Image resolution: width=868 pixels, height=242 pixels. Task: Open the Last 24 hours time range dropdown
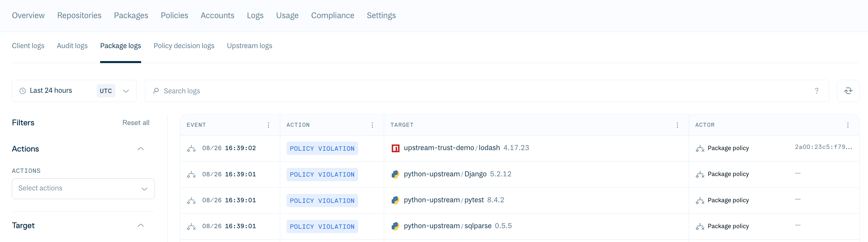pos(74,91)
